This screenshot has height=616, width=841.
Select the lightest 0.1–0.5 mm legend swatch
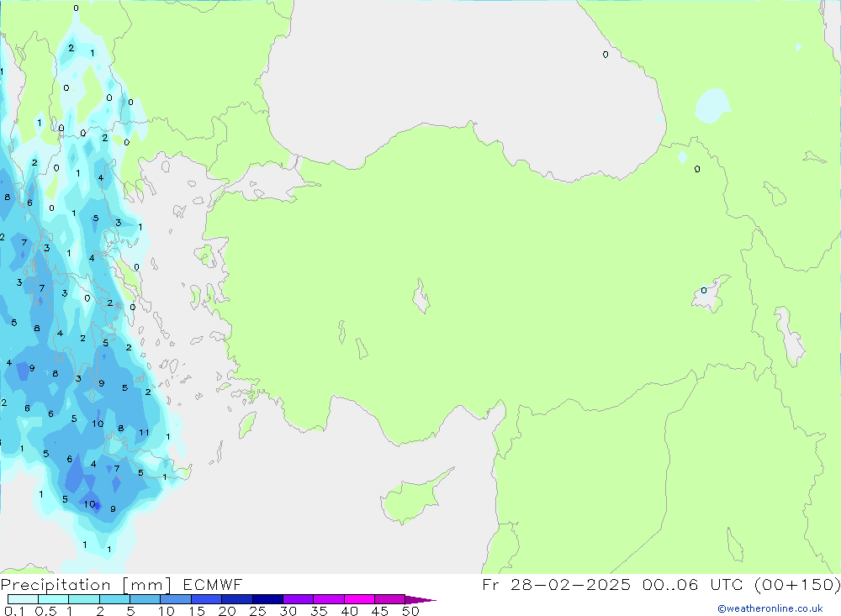click(x=23, y=599)
